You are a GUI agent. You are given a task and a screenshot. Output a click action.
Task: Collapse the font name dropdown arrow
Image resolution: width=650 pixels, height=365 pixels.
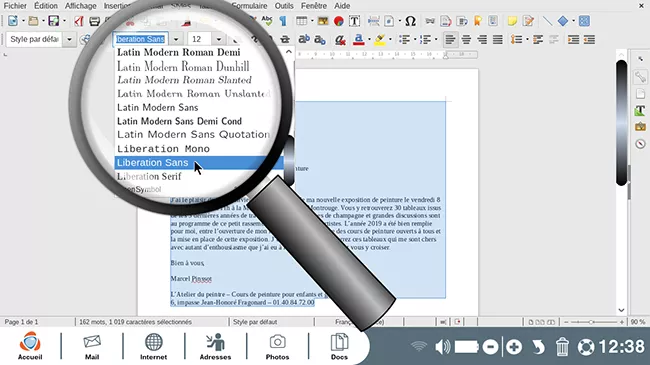click(x=176, y=39)
